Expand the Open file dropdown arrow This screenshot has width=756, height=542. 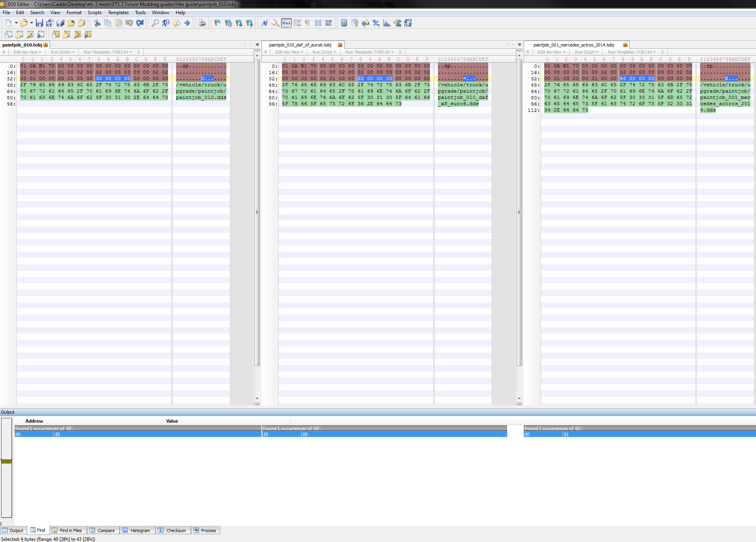(31, 23)
